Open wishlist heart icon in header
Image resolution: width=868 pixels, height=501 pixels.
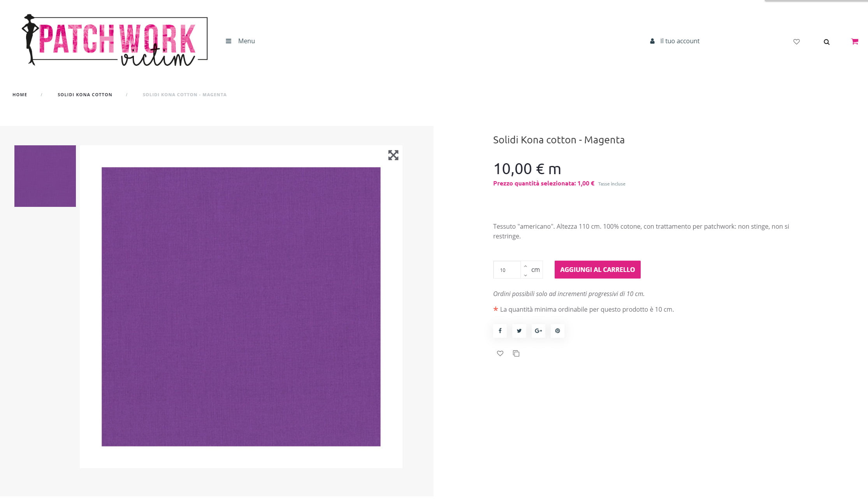tap(796, 42)
